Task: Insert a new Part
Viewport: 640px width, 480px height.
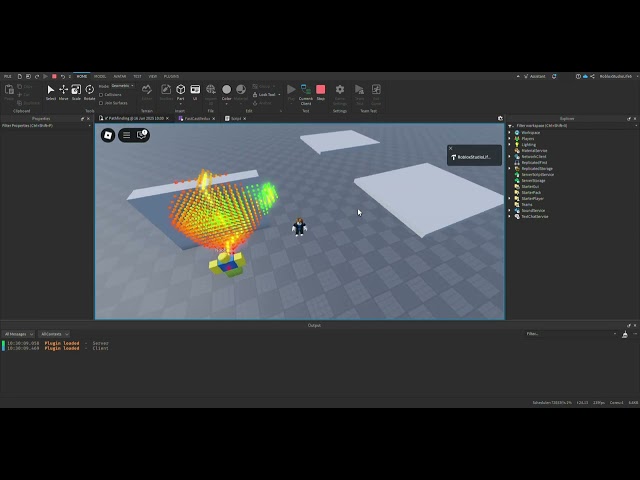Action: pyautogui.click(x=180, y=90)
